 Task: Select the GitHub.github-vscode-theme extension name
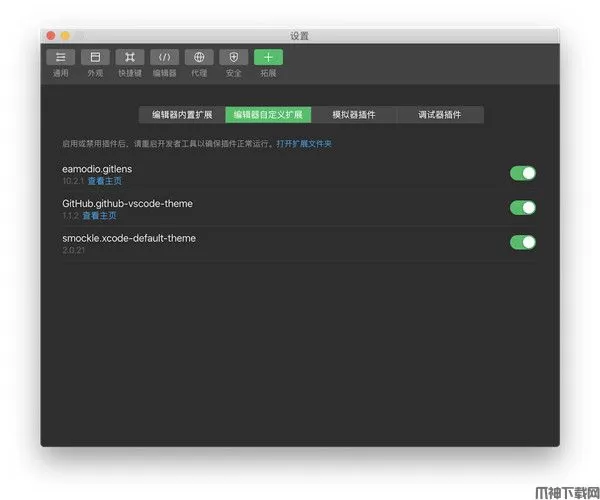(127, 204)
